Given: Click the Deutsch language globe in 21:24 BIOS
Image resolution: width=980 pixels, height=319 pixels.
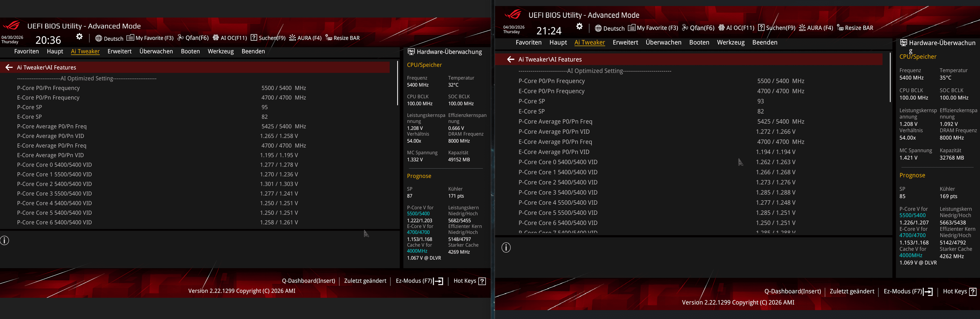Looking at the screenshot, I should tap(598, 28).
